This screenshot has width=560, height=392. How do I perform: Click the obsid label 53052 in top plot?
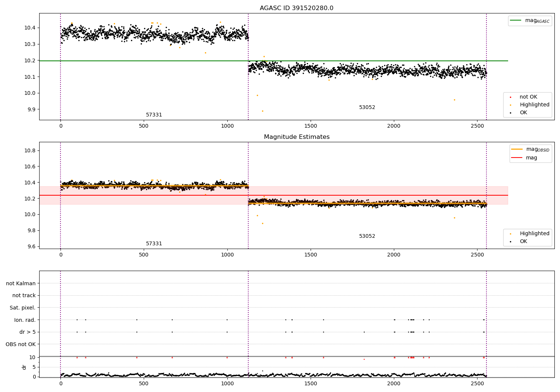point(367,108)
